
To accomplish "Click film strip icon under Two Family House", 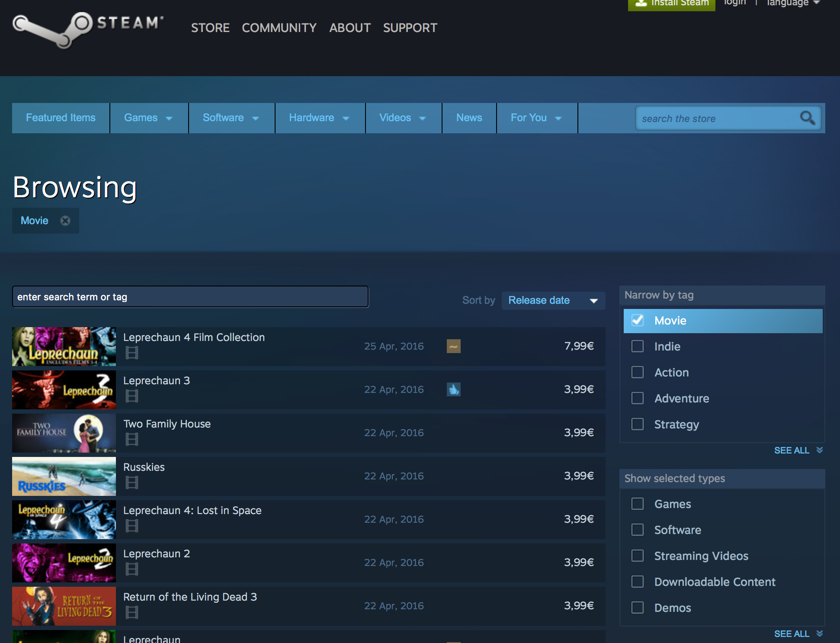I will coord(132,439).
